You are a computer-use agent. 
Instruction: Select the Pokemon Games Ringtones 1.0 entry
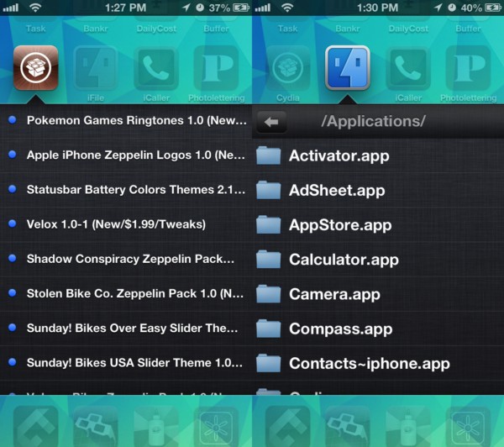[x=134, y=120]
